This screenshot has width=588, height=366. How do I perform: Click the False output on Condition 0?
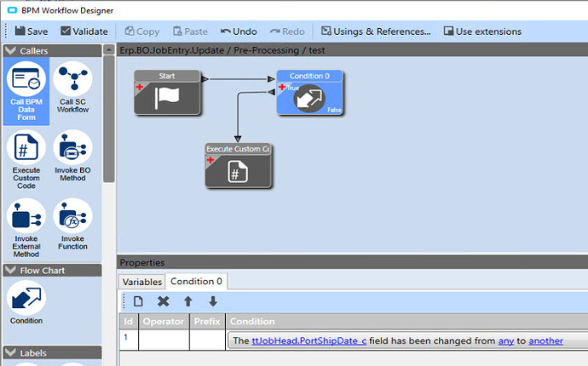[x=334, y=110]
